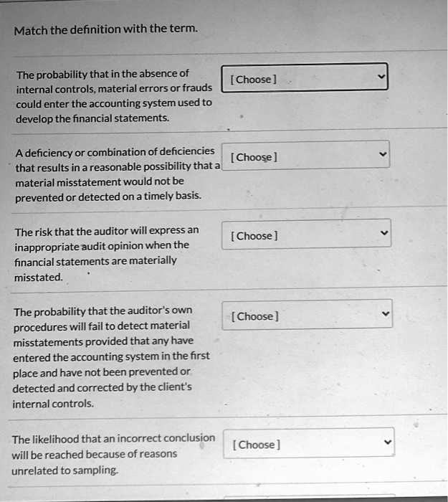Click '[Choose]' placeholder next to materially misstated definition
This screenshot has width=448, height=502.
[254, 236]
